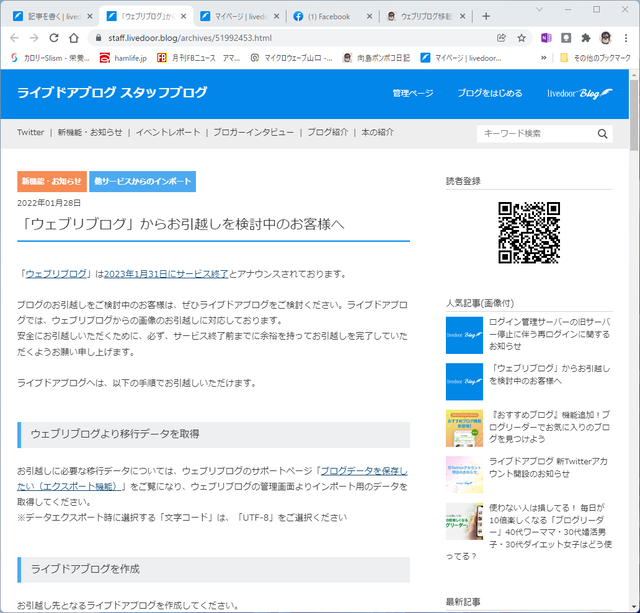Open the tab search dropdown arrow
This screenshot has height=613, width=640.
(x=540, y=9)
